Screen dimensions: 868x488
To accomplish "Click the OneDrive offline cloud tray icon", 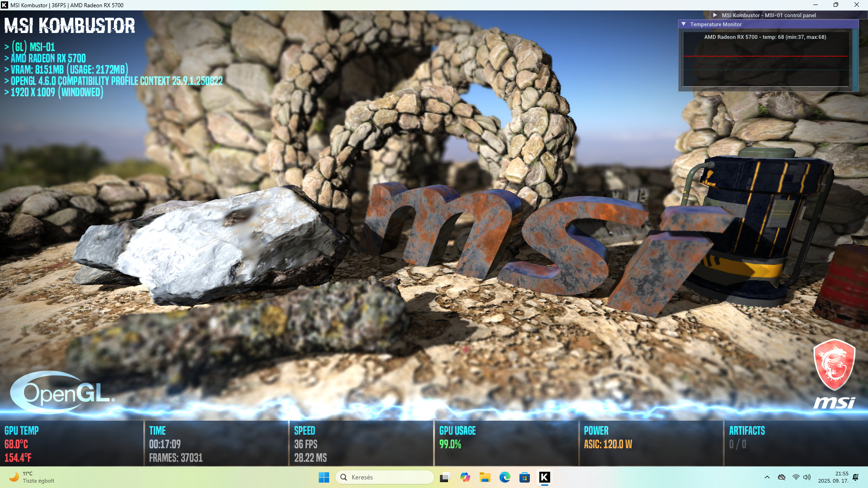I will (782, 477).
